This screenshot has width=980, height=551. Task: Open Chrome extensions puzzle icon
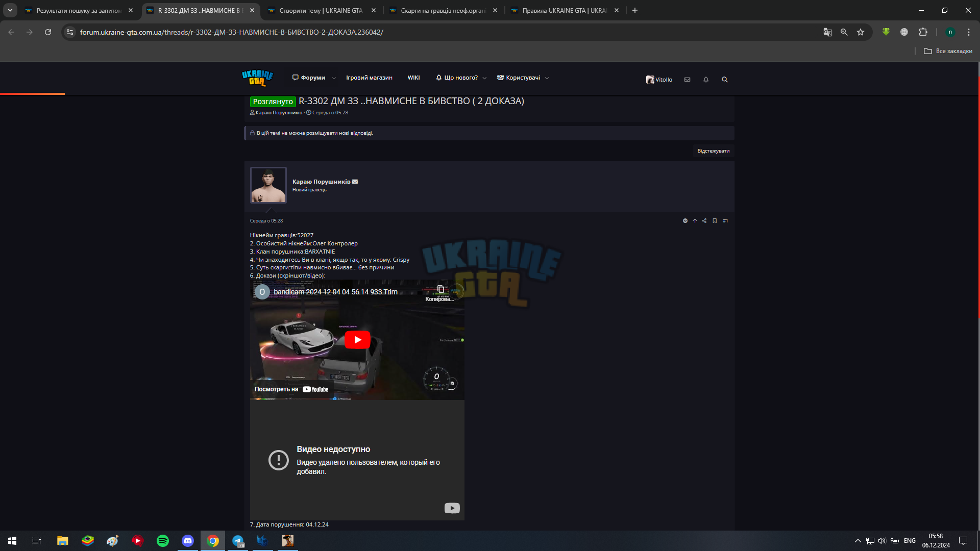(923, 32)
